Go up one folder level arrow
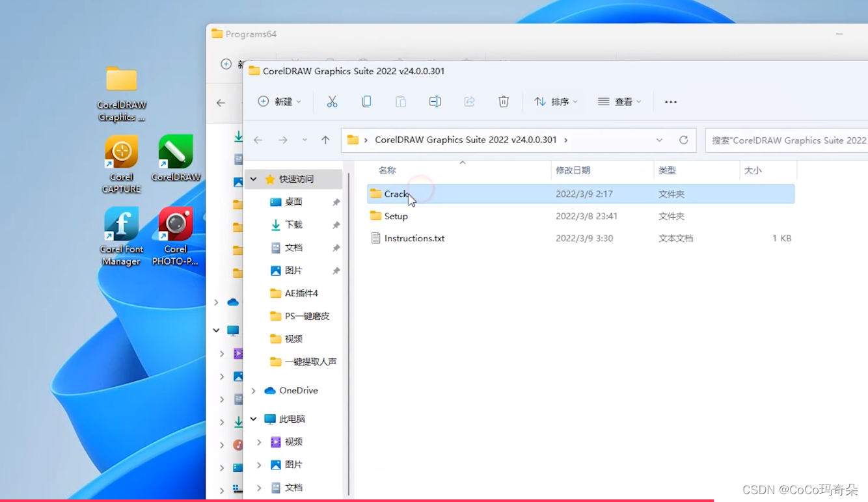 tap(325, 140)
